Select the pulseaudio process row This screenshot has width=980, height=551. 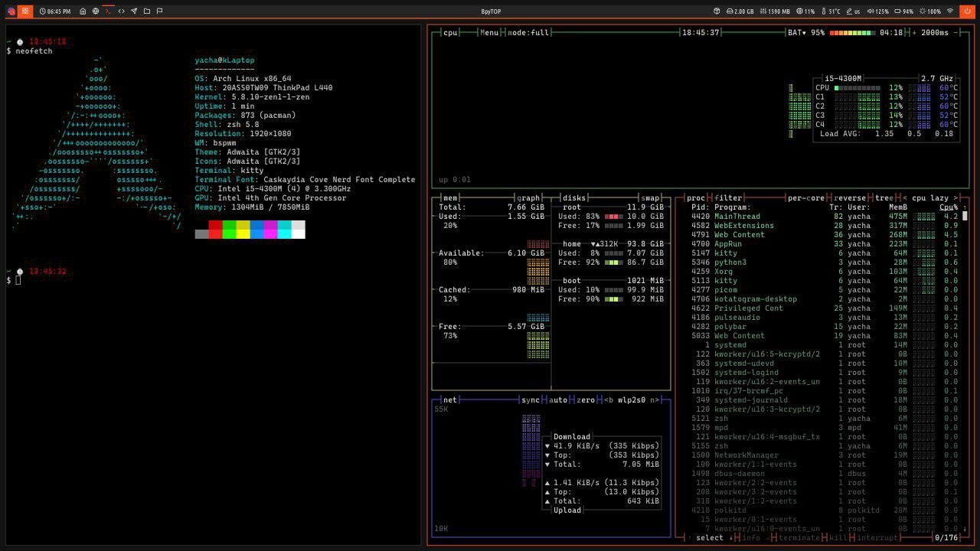pyautogui.click(x=822, y=318)
